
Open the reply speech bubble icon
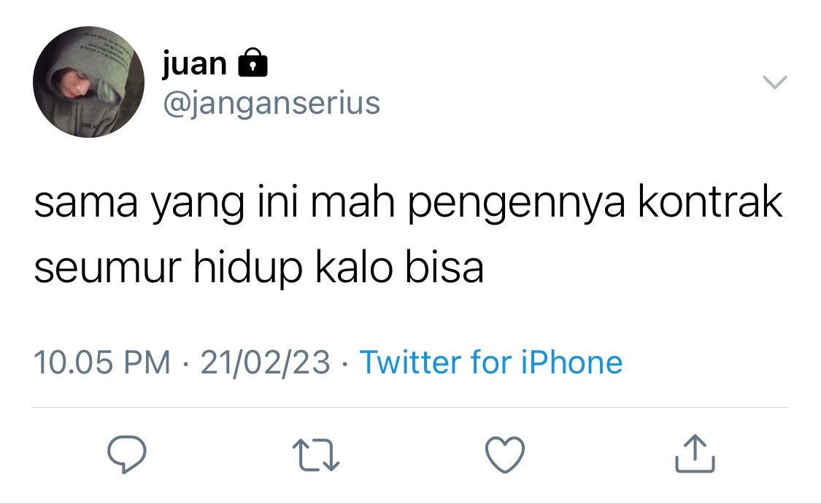[127, 454]
